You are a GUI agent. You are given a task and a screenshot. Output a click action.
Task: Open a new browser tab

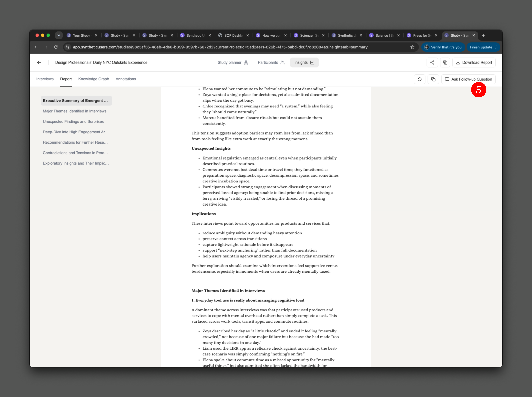point(483,35)
